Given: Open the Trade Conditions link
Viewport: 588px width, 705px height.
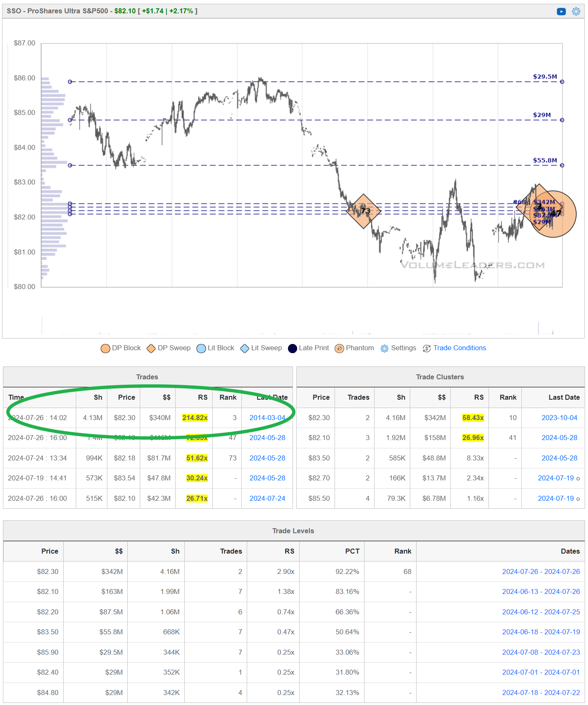Looking at the screenshot, I should [x=459, y=348].
